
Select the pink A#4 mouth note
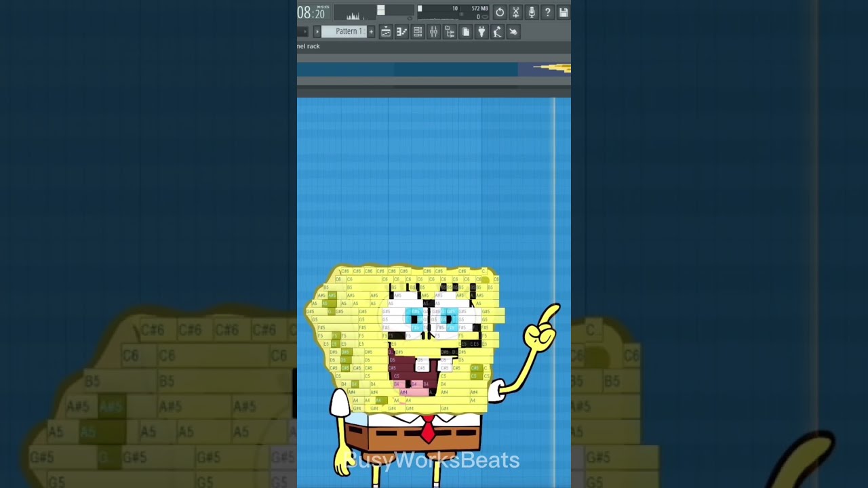[414, 392]
